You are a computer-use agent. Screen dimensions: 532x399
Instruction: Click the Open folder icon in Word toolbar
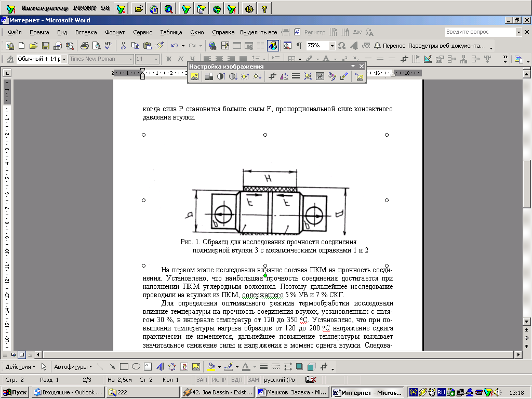tap(33, 46)
